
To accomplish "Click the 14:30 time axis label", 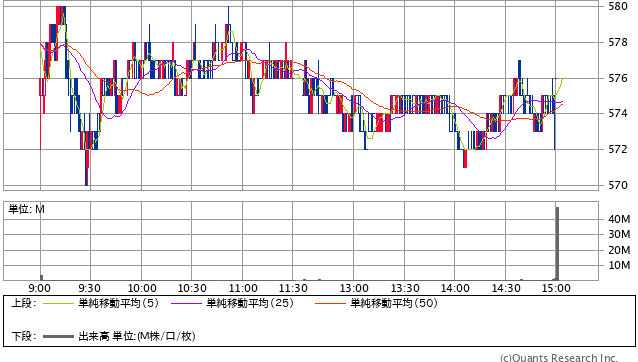I will (506, 288).
